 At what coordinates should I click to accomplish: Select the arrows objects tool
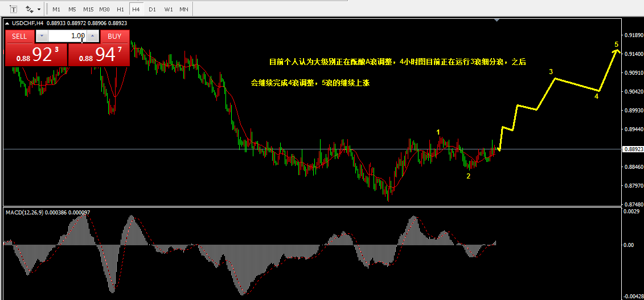[30, 9]
